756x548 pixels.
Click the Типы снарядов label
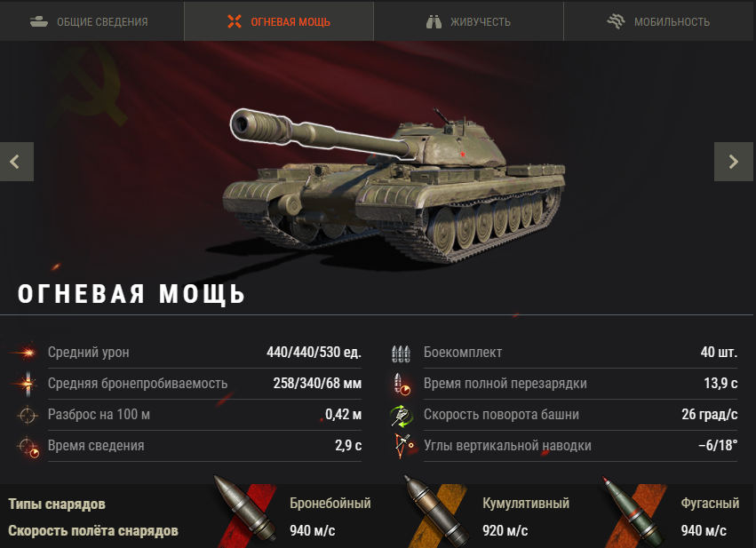point(57,504)
